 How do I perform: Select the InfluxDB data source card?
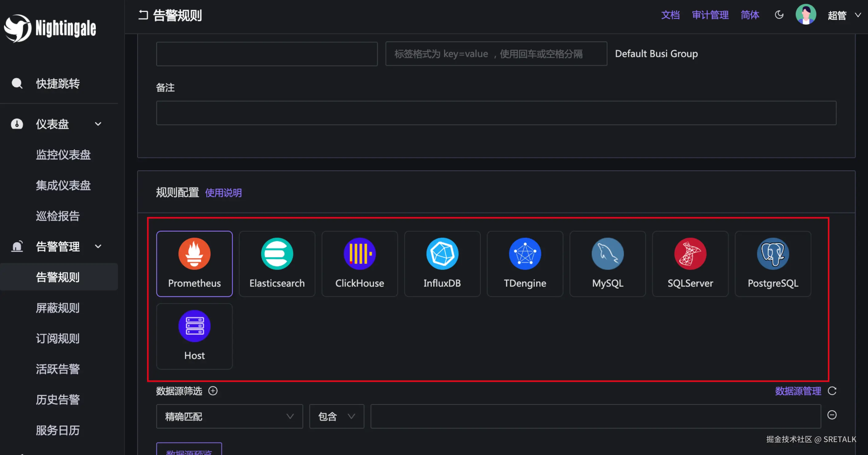(442, 264)
